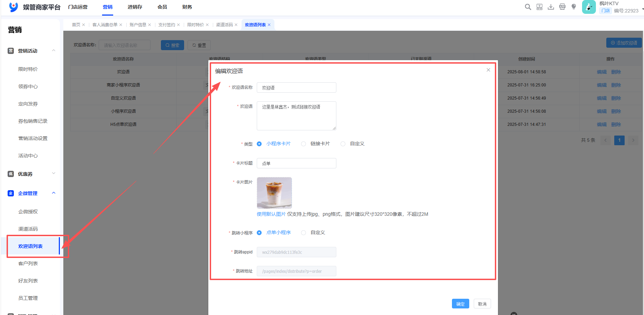Open the global search magnifier icon

[x=528, y=7]
